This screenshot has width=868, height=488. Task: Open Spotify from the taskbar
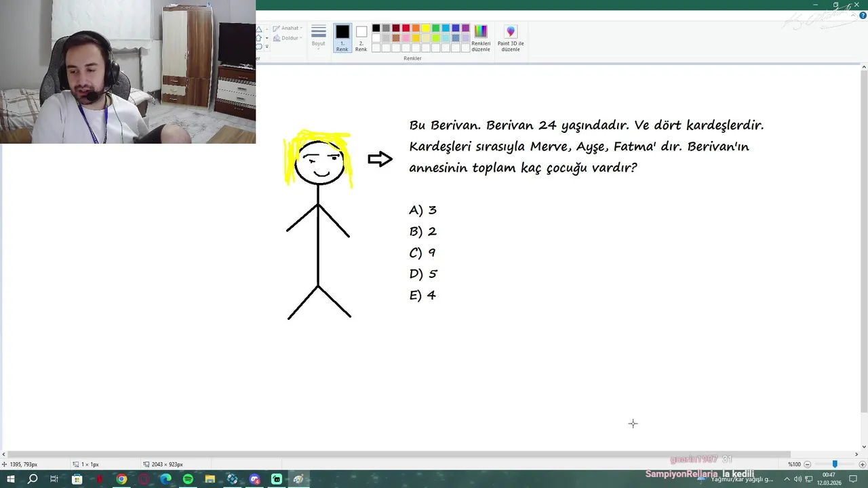click(188, 479)
